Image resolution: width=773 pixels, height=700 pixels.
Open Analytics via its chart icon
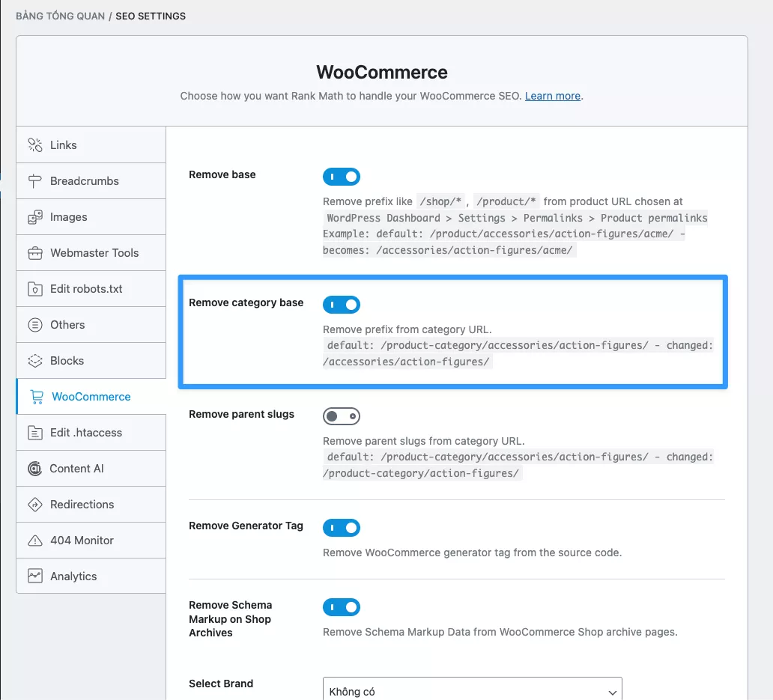pyautogui.click(x=35, y=576)
